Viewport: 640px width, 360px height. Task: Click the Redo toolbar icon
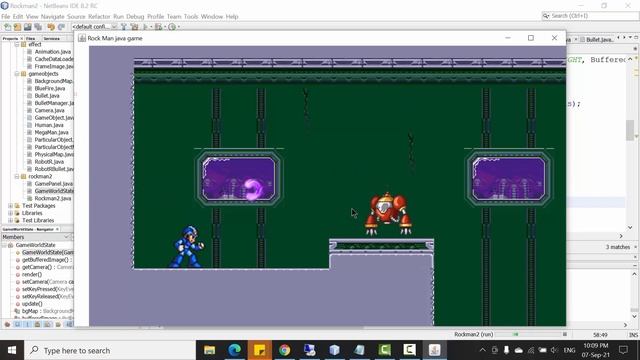(61, 27)
